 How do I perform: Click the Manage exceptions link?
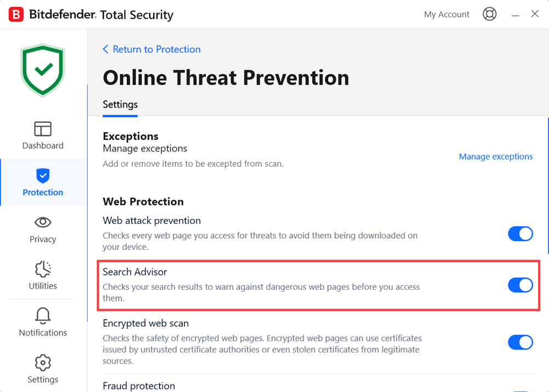pyautogui.click(x=496, y=156)
